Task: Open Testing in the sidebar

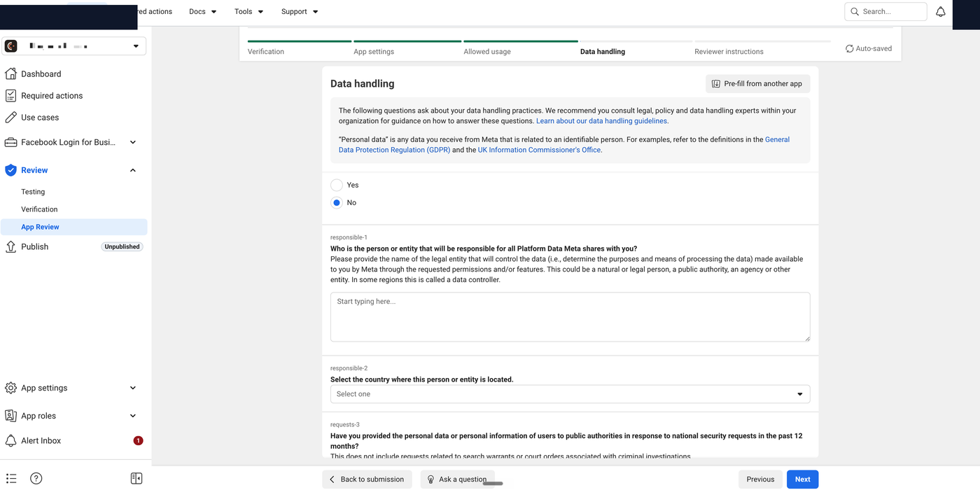Action: (x=33, y=192)
